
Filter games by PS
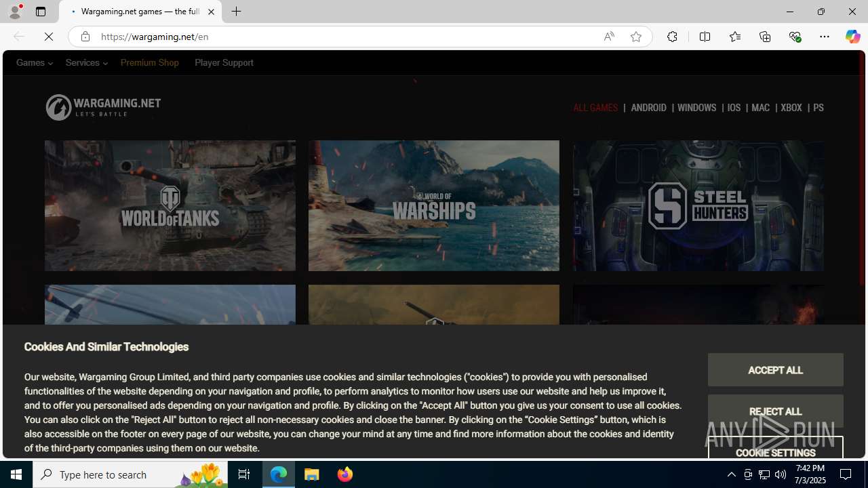click(818, 108)
